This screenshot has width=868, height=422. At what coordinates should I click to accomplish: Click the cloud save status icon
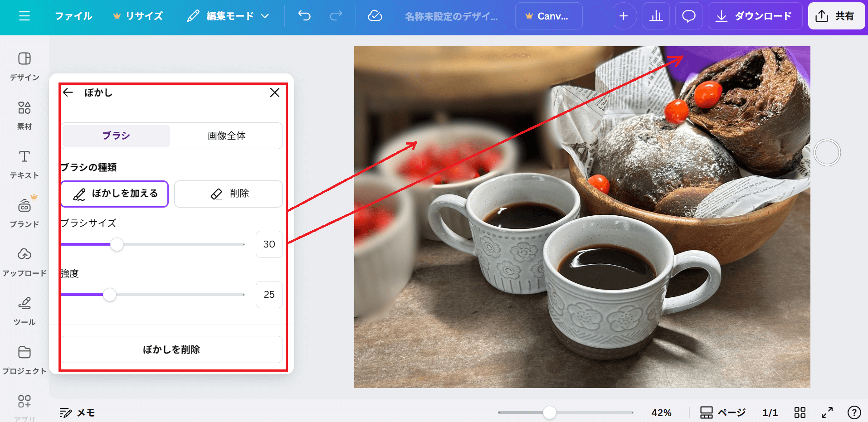(375, 16)
